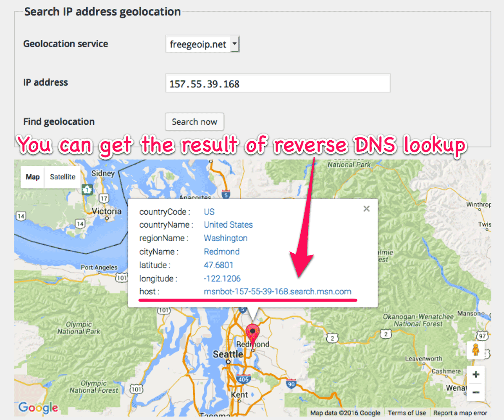Image resolution: width=504 pixels, height=420 pixels.
Task: Click the Map data ©2016 Google text
Action: click(345, 413)
